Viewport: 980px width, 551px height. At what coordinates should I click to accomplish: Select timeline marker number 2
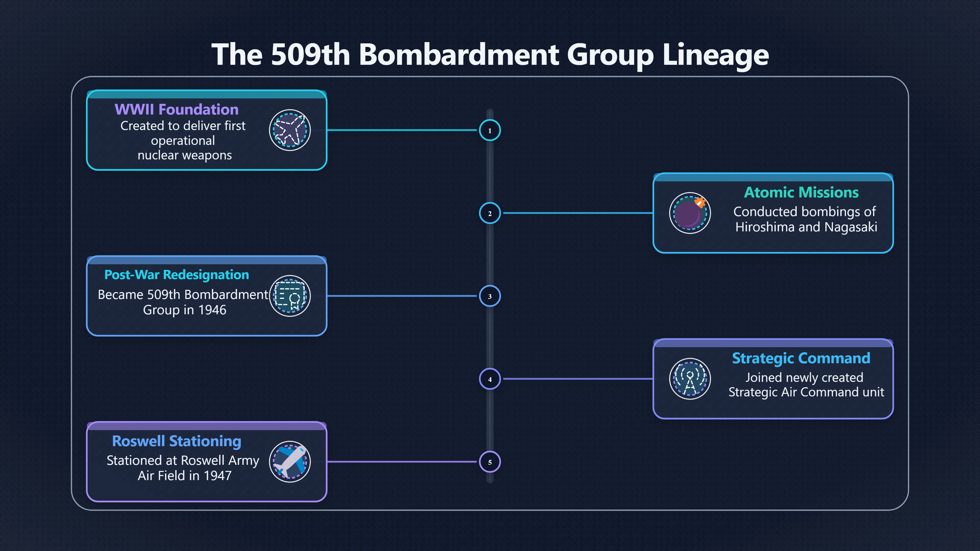coord(490,213)
